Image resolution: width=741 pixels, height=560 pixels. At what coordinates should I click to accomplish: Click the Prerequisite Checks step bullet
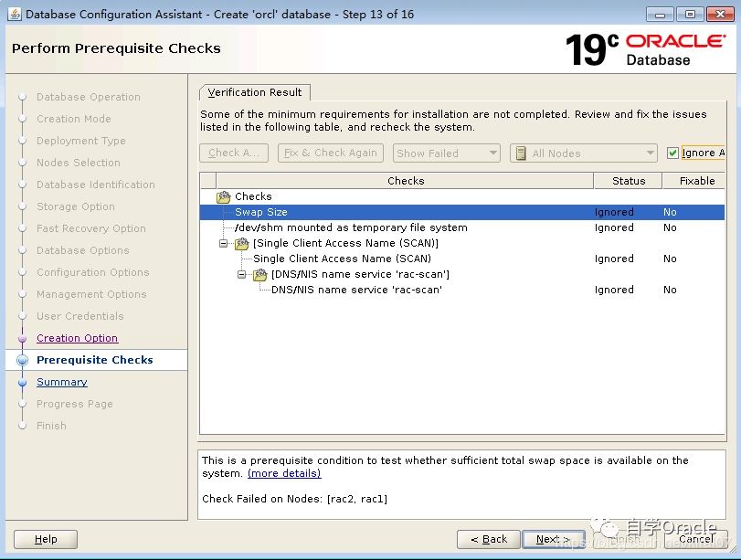tap(22, 360)
